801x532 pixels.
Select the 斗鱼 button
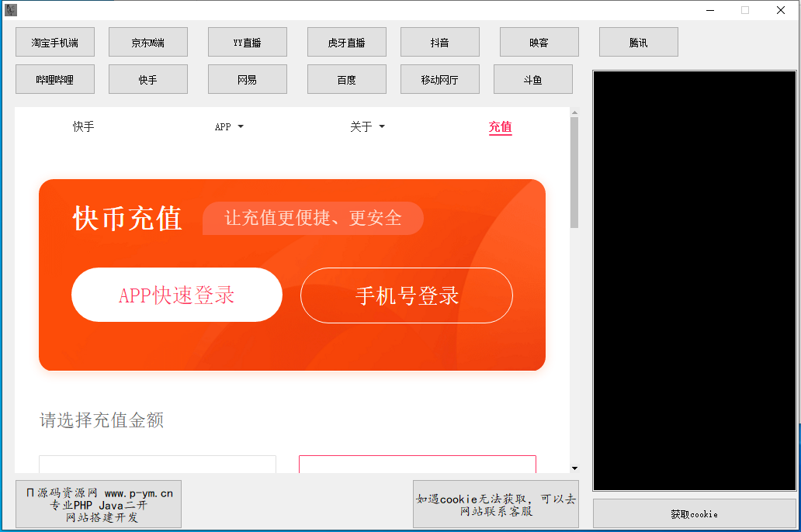tap(532, 79)
